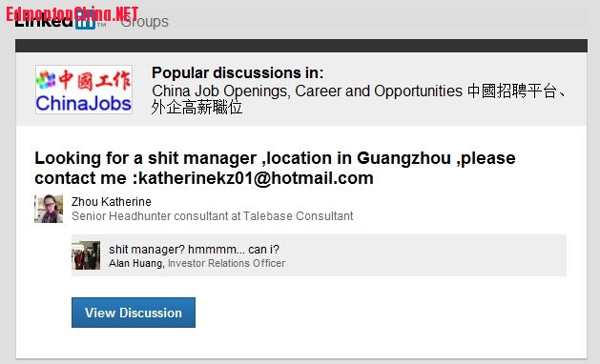Click the 'shit manager? hmmmm... can i?' comment

pos(194,250)
